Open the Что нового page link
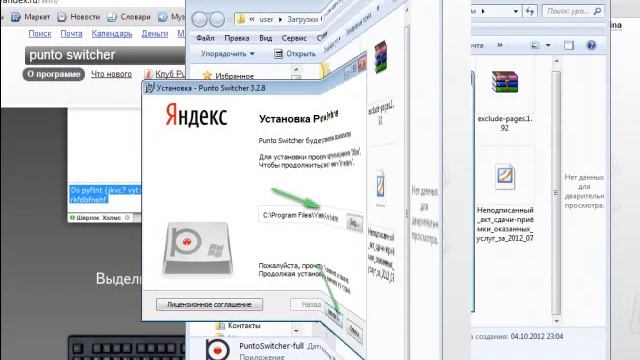640x360 pixels. pyautogui.click(x=111, y=74)
